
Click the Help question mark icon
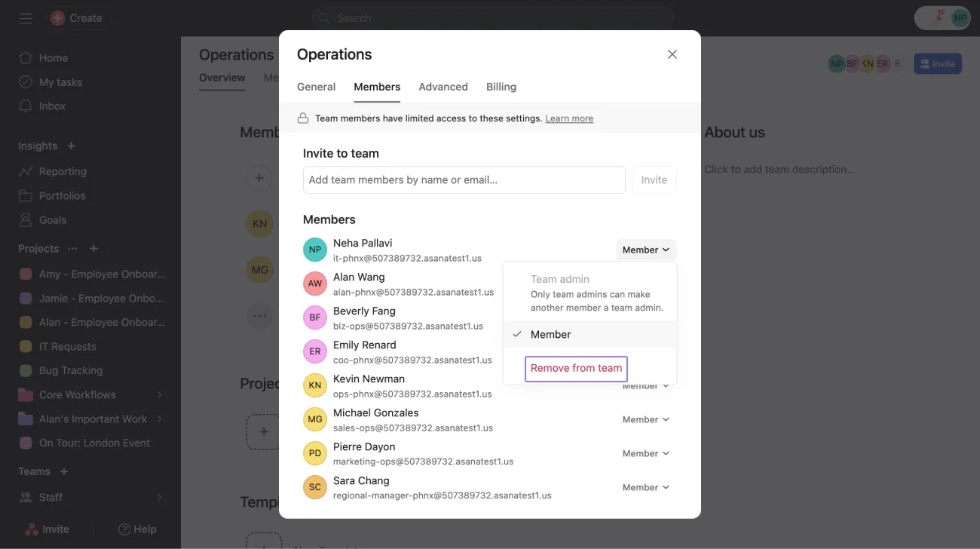click(124, 529)
